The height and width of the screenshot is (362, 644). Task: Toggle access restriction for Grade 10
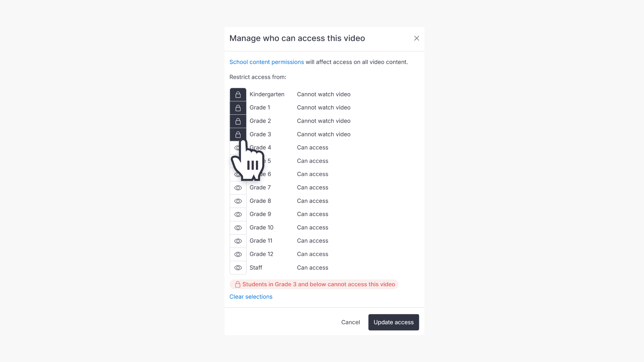click(x=238, y=228)
